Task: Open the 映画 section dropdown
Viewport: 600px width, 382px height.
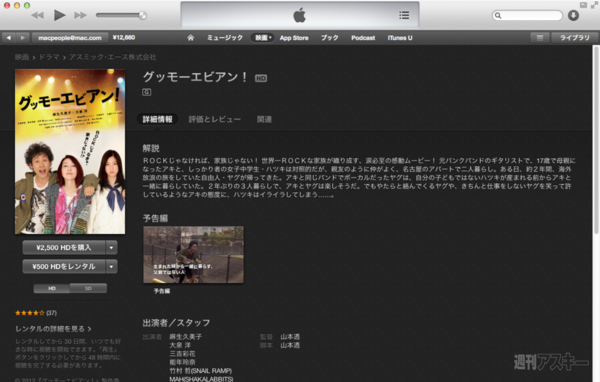Action: [263, 38]
